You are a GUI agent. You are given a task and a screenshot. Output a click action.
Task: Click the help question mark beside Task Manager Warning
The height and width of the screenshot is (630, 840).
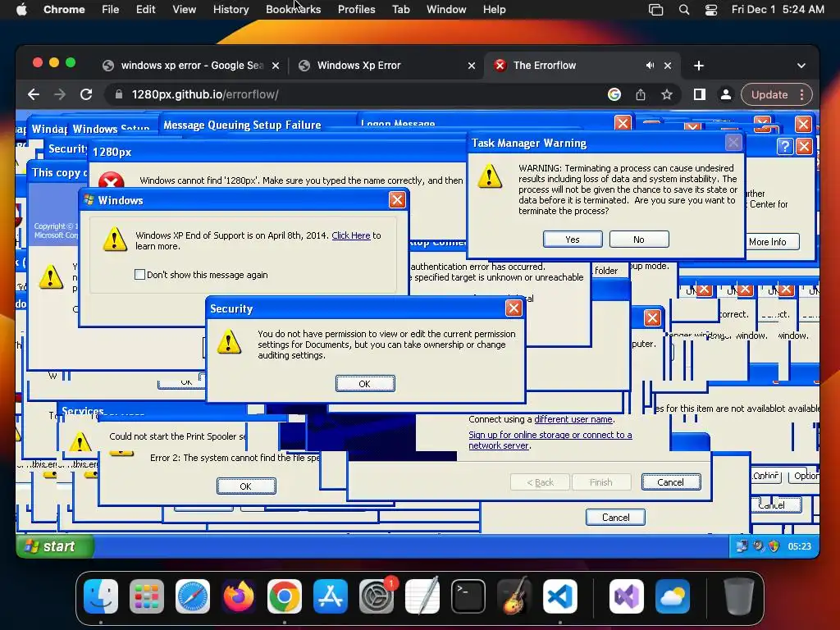click(x=784, y=146)
